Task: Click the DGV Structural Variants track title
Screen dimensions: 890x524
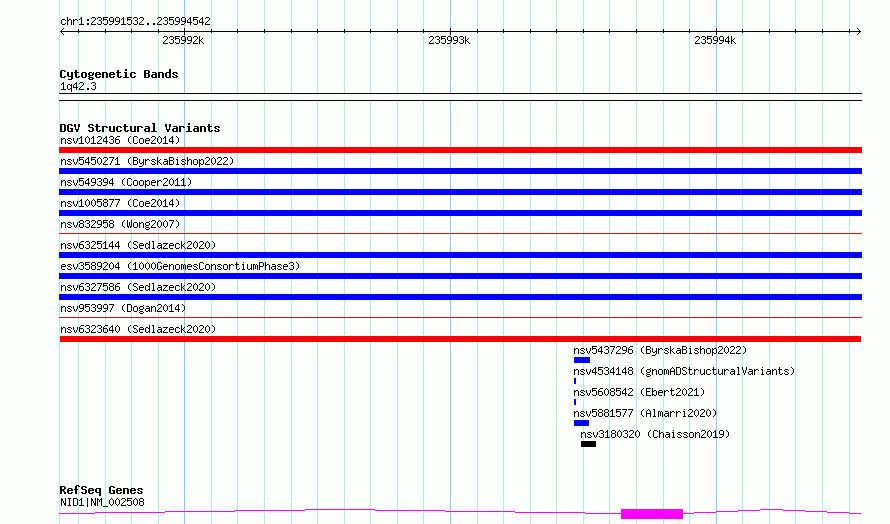Action: (x=140, y=128)
